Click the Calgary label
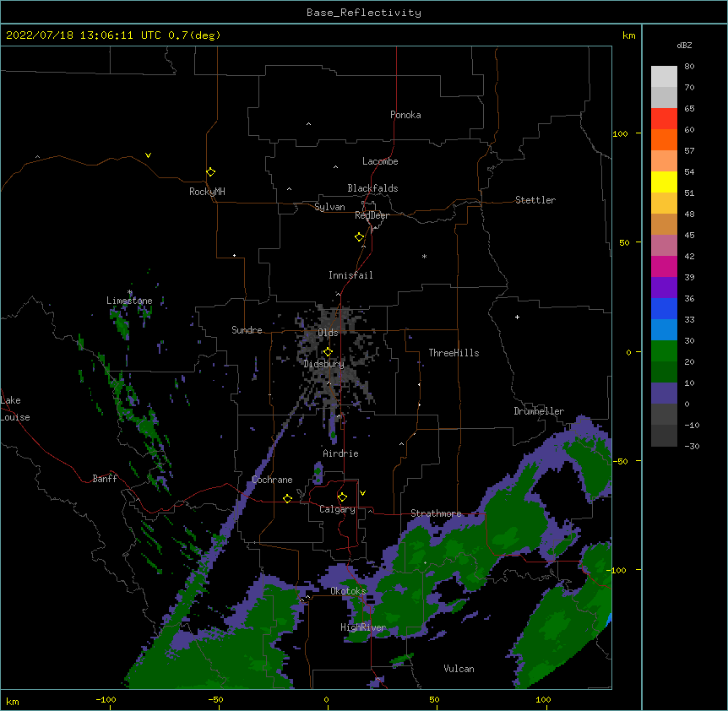The width and height of the screenshot is (728, 711). [337, 509]
